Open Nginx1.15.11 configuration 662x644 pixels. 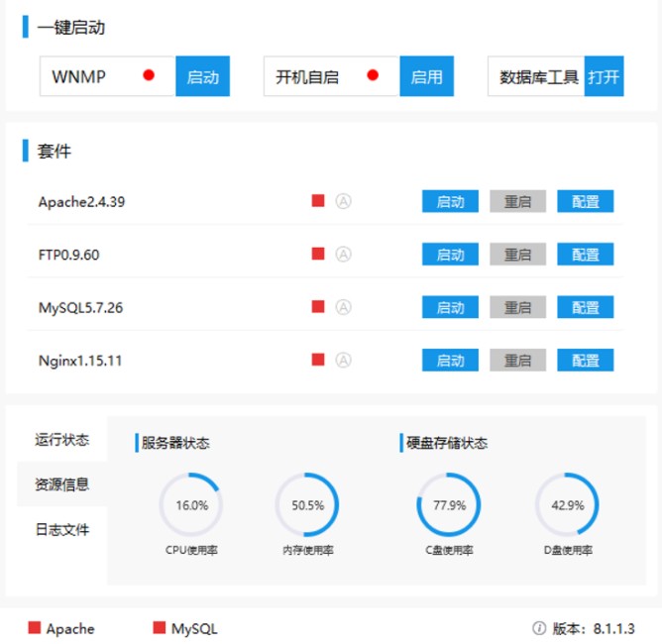tap(585, 360)
